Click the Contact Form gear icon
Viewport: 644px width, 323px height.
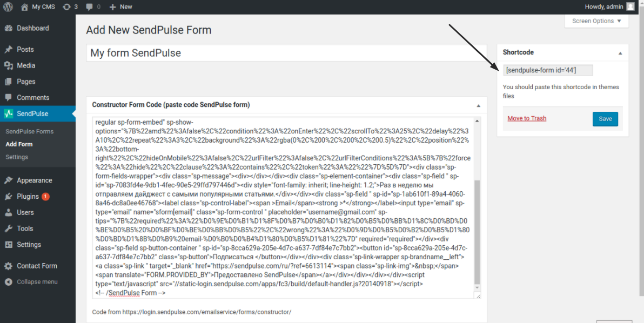click(8, 266)
